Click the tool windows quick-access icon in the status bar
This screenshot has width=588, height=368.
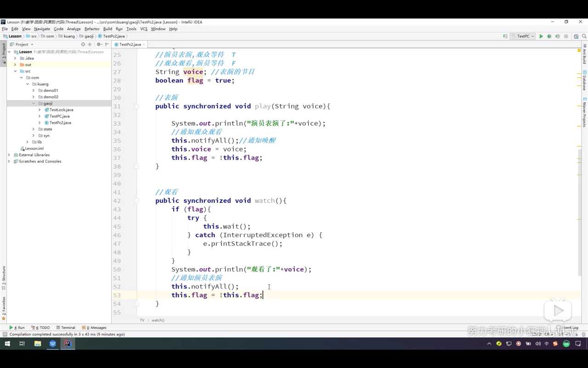click(x=5, y=334)
